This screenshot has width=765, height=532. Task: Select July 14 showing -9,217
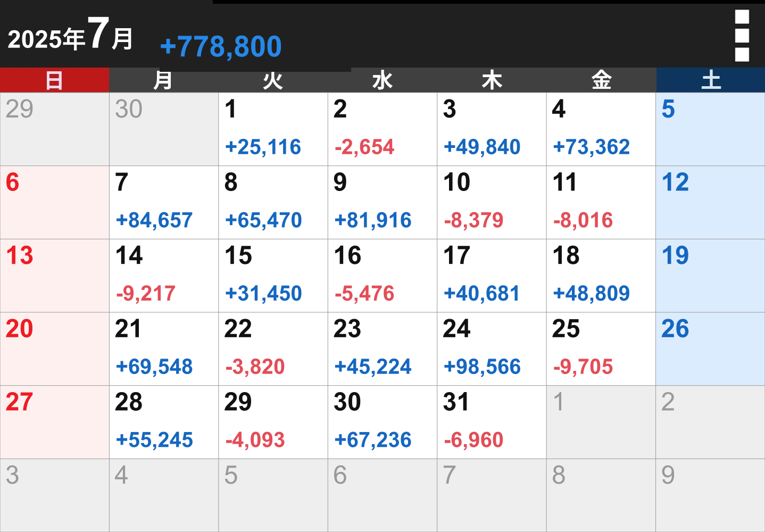[164, 276]
